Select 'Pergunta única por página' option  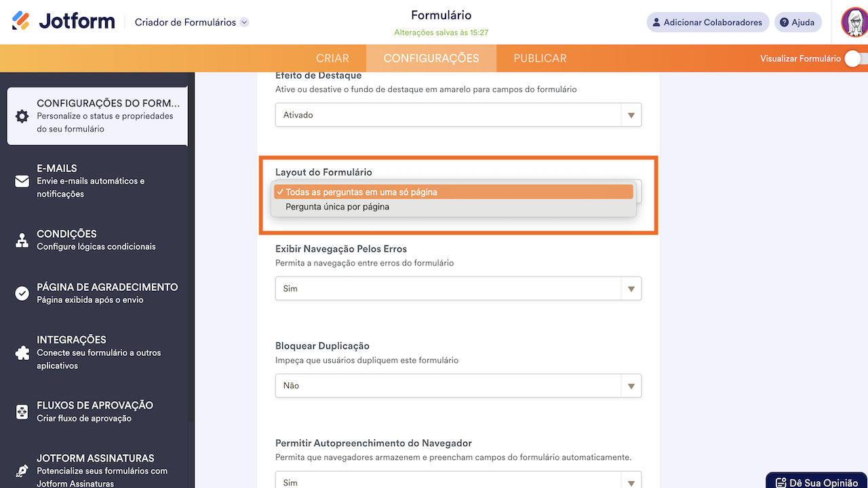(338, 207)
